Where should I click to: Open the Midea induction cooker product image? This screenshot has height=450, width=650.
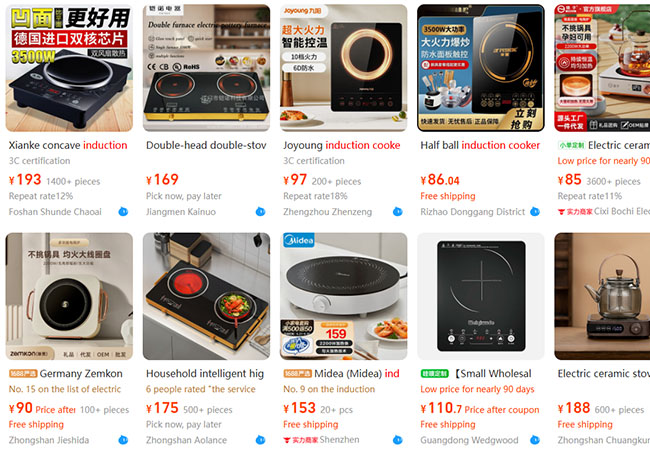pyautogui.click(x=344, y=296)
